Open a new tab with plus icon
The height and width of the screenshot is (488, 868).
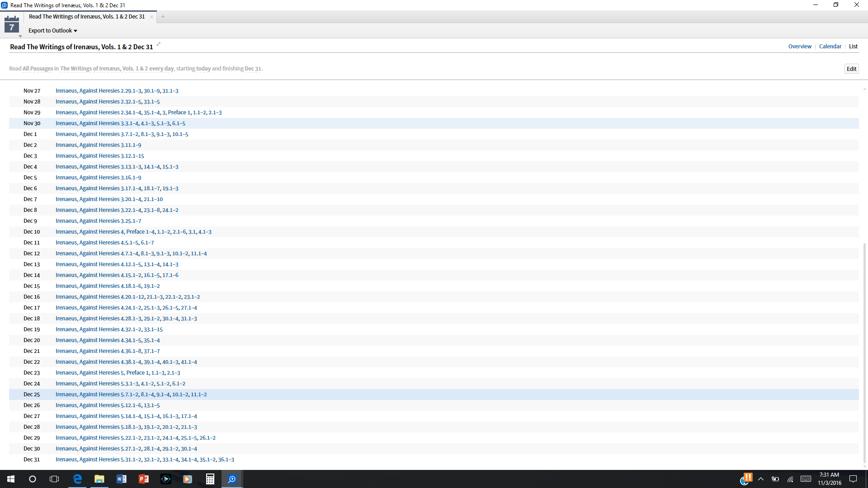pyautogui.click(x=163, y=17)
